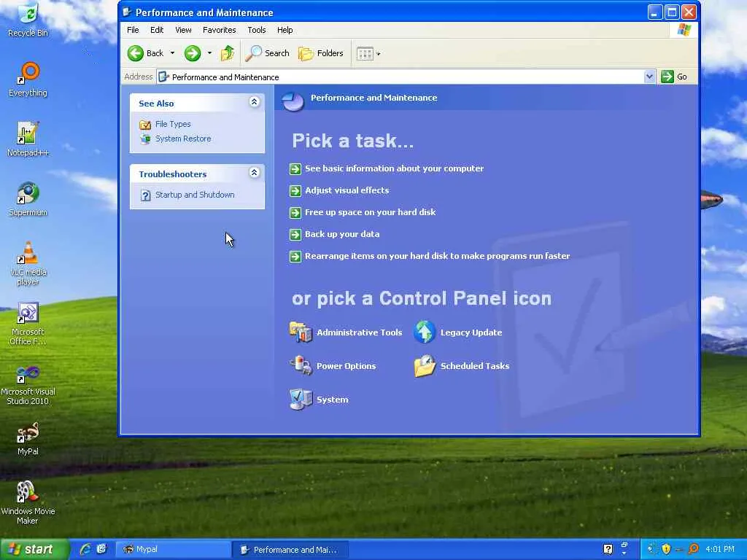Select the Notepad++ desktop shortcut

tap(28, 139)
